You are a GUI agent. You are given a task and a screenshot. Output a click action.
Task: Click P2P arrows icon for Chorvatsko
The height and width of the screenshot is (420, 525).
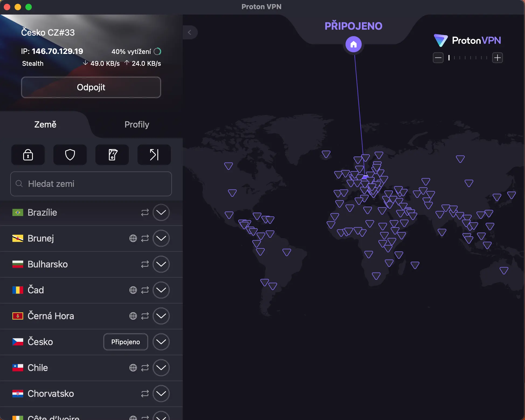145,394
